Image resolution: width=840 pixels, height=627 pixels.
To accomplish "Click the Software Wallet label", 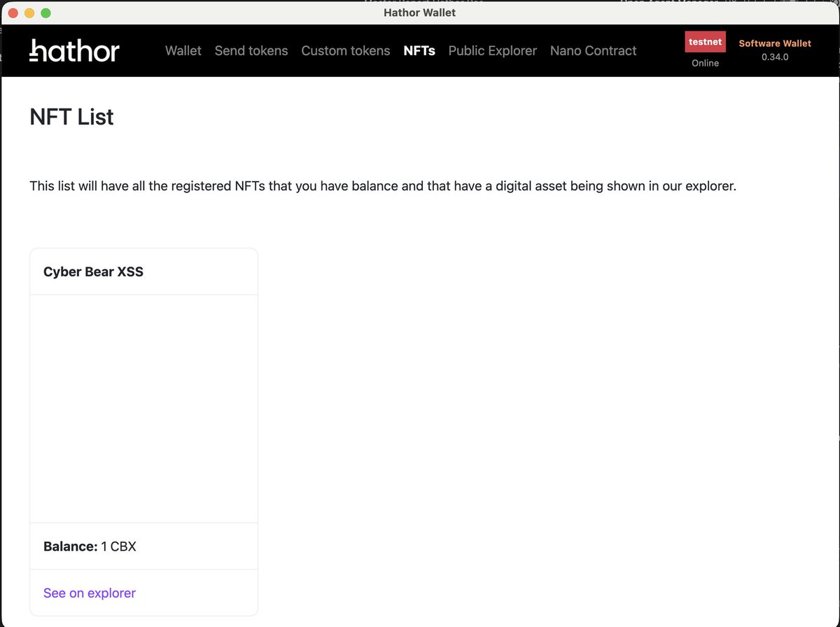I will 775,43.
